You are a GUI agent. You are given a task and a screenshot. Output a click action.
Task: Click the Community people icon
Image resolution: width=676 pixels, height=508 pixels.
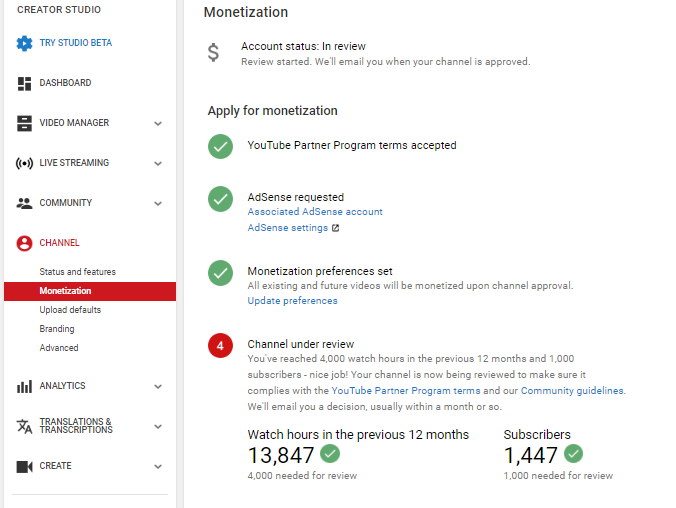click(24, 203)
